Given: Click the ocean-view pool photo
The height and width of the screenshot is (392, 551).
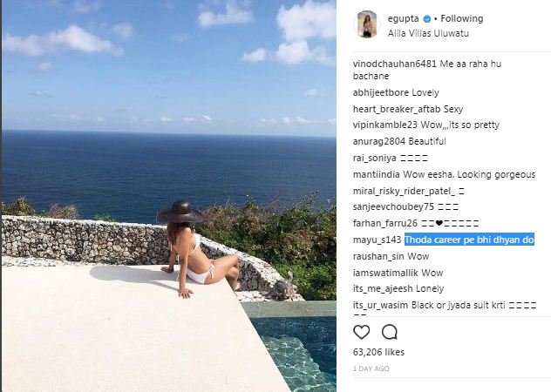Looking at the screenshot, I should [167, 196].
